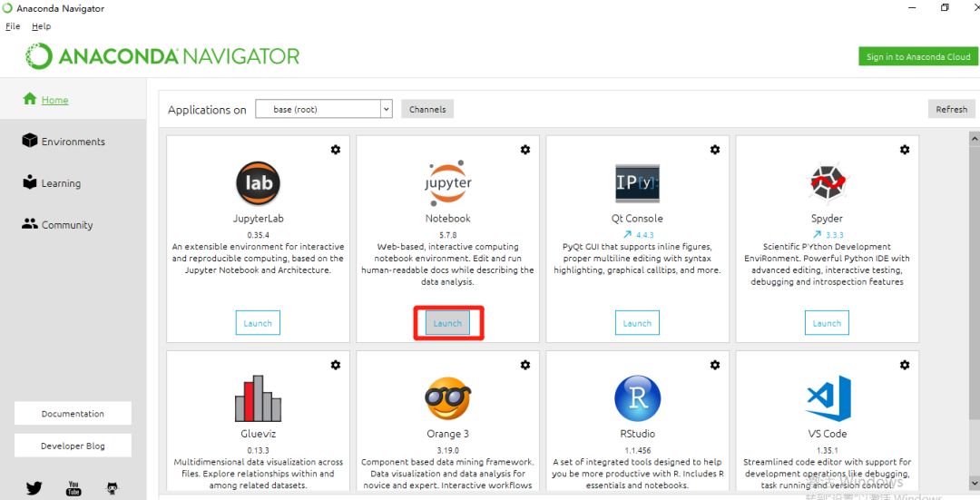Image resolution: width=980 pixels, height=500 pixels.
Task: Click the scrollbar up arrow
Action: point(975,138)
